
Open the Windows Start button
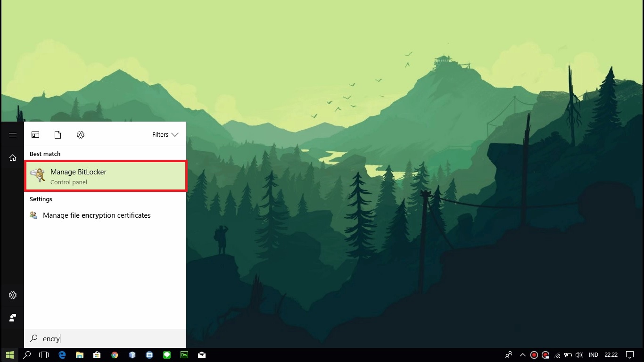10,355
